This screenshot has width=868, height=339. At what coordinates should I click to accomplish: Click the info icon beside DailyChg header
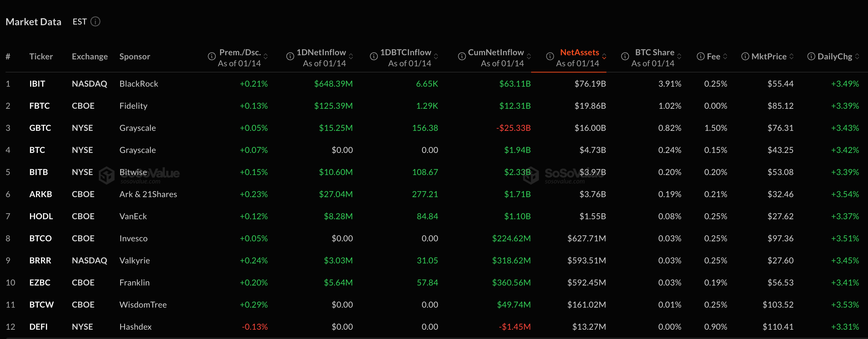(811, 57)
